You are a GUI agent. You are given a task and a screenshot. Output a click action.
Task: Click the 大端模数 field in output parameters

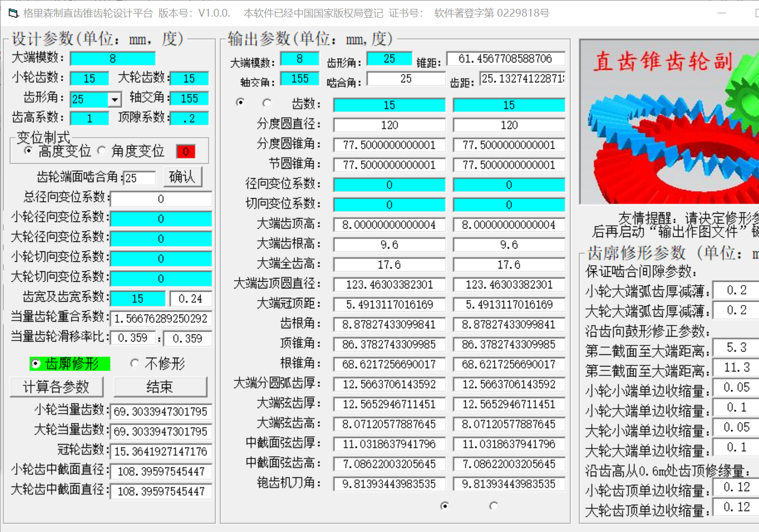[300, 59]
